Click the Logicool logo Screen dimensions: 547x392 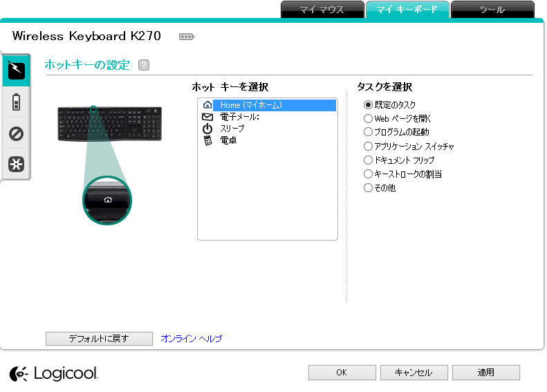pos(54,373)
